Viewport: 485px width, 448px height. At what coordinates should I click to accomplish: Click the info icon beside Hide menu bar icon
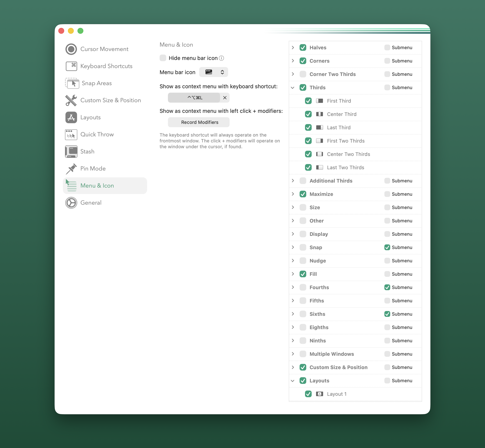pos(221,58)
